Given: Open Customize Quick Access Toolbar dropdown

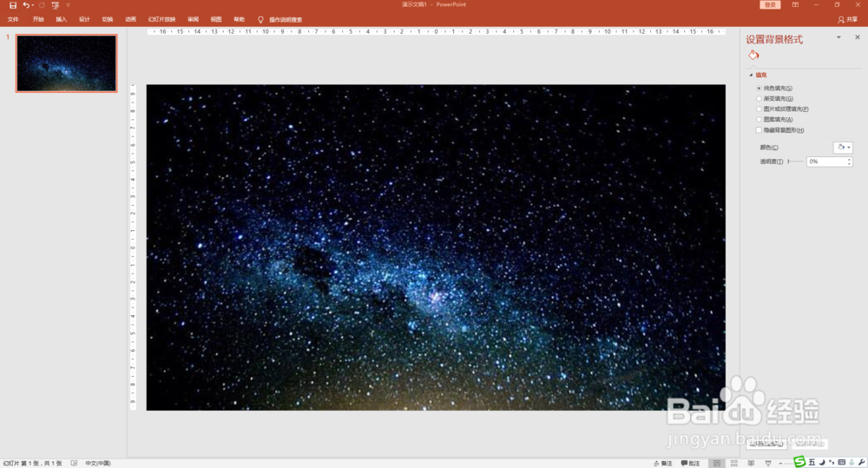Looking at the screenshot, I should coord(68,5).
